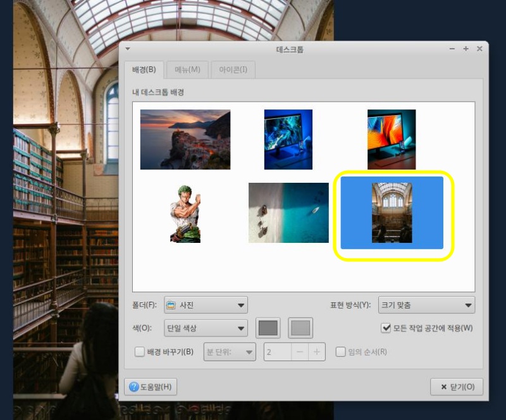The width and height of the screenshot is (506, 420).
Task: Click the plus stepper next to minutes value
Action: [317, 352]
